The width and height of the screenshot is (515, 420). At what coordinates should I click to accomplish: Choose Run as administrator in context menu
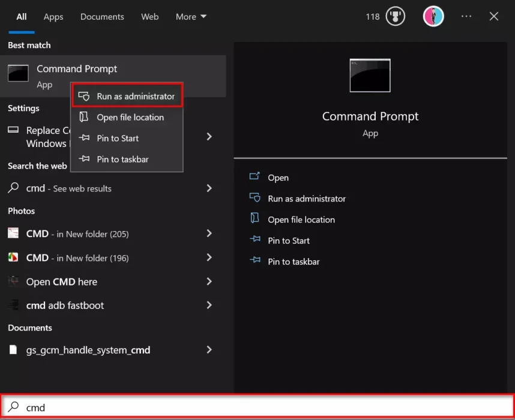127,95
